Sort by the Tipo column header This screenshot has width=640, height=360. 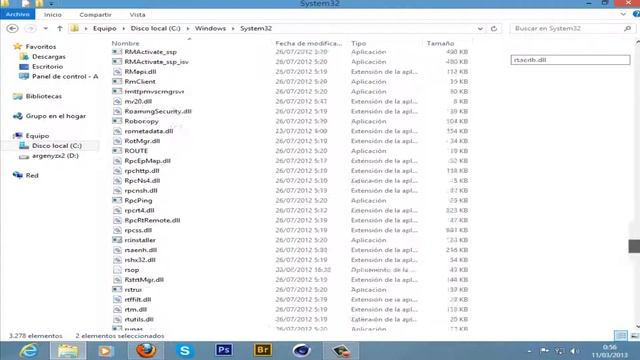(x=358, y=43)
